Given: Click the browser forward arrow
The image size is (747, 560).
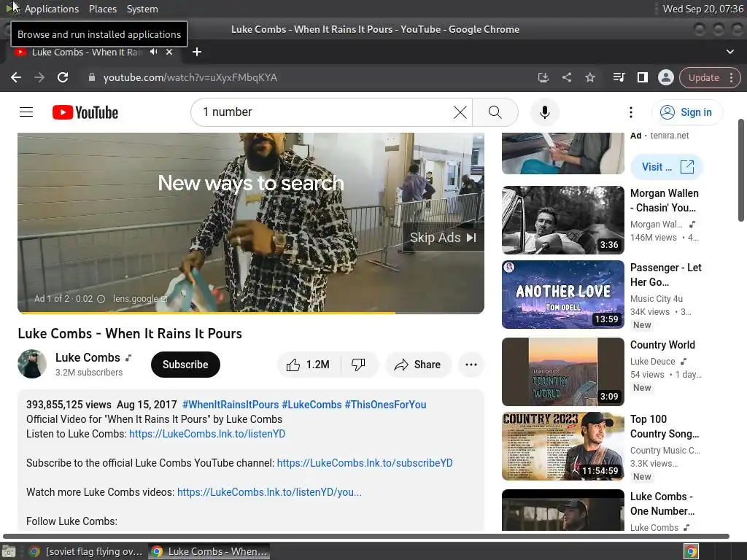Looking at the screenshot, I should pyautogui.click(x=39, y=77).
